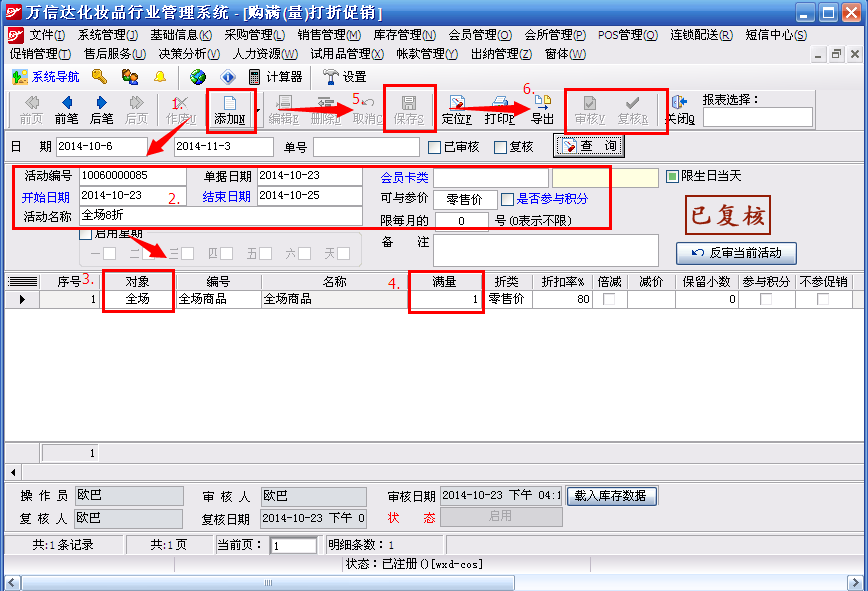Click the 导出 export icon
868x591 pixels.
pyautogui.click(x=542, y=109)
